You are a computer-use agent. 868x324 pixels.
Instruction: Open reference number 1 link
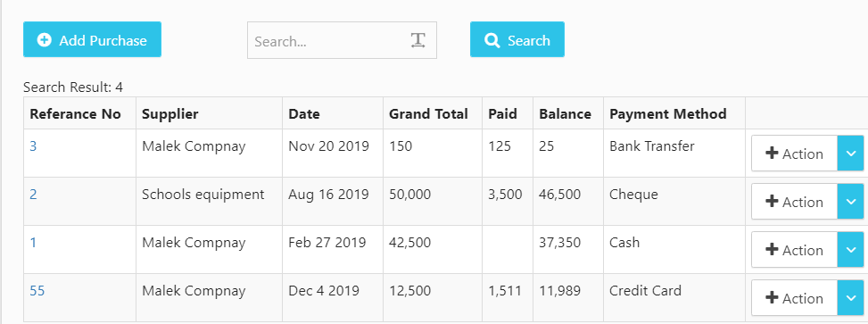(33, 243)
